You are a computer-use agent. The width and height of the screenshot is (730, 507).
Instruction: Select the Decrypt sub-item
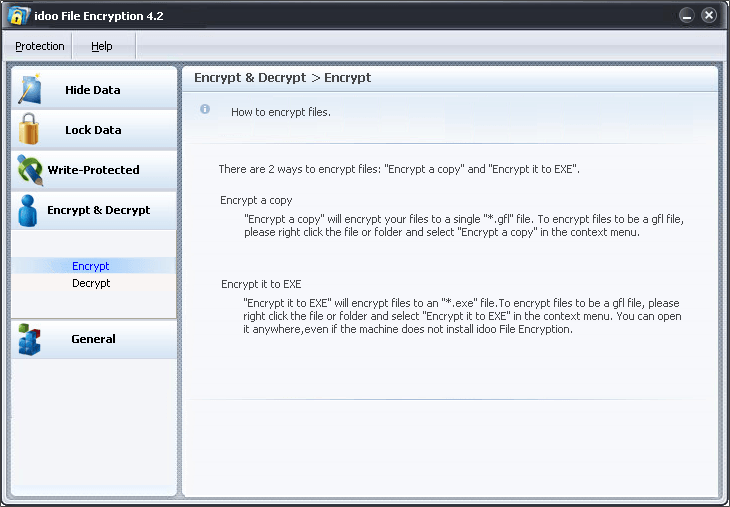click(x=94, y=283)
